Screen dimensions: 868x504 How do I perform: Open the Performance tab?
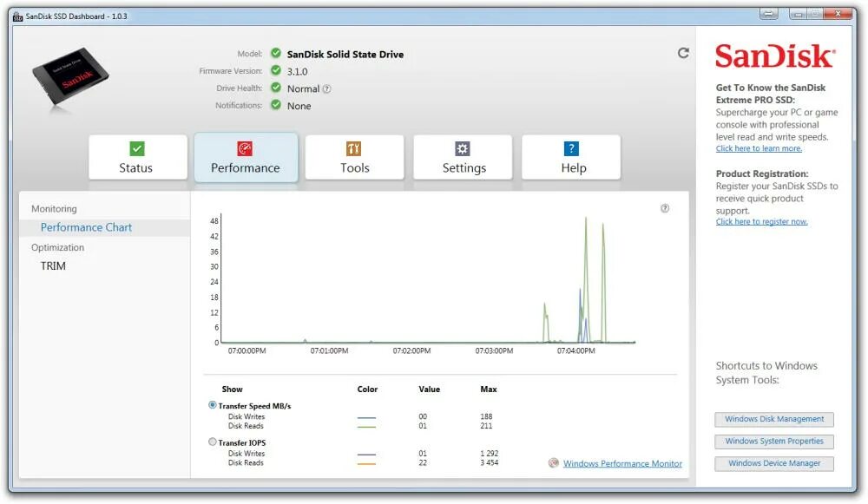pyautogui.click(x=246, y=157)
